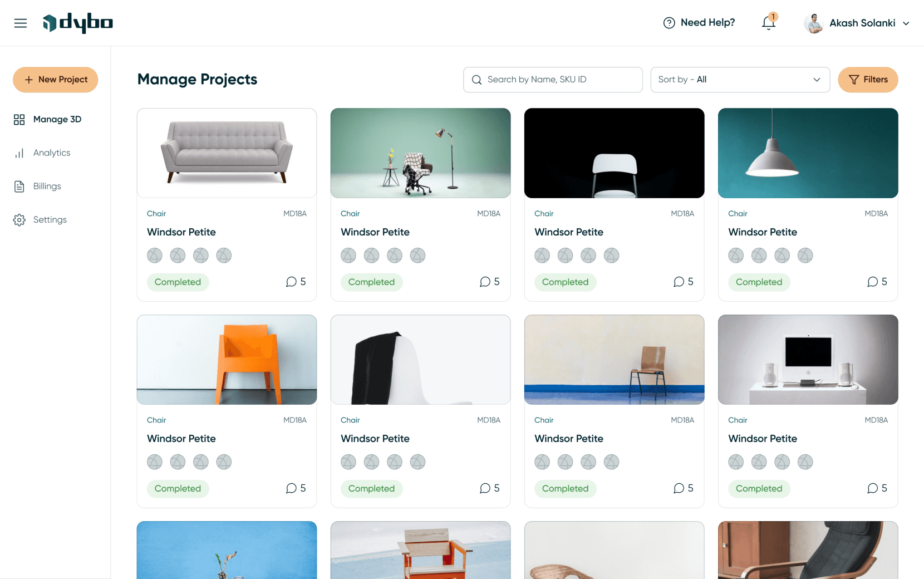Open the notifications bell
Viewport: 924px width, 579px height.
[769, 22]
